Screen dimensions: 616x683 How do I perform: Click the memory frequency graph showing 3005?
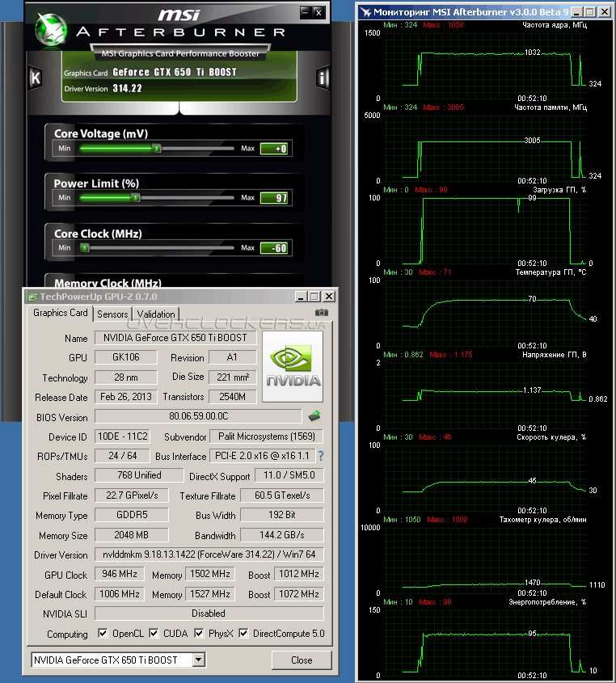[485, 148]
